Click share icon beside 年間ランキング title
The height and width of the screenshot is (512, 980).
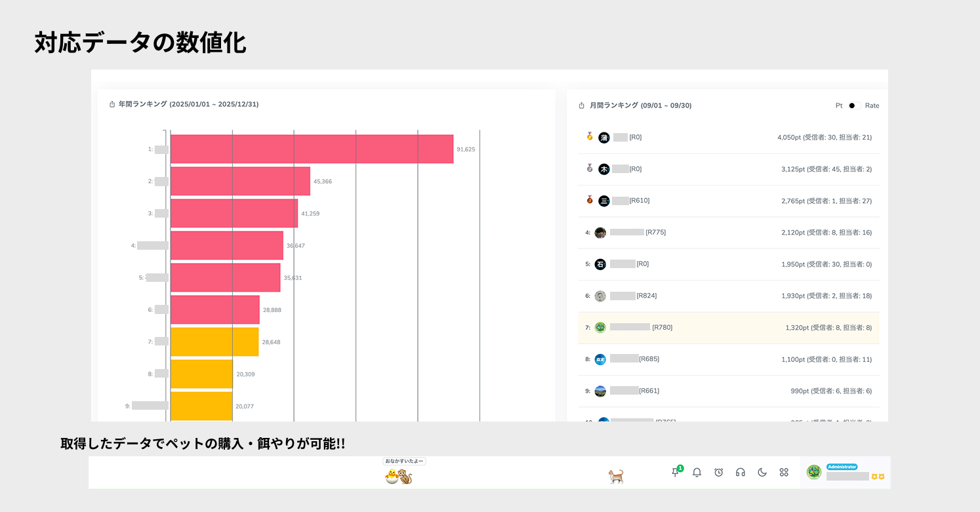click(x=112, y=104)
